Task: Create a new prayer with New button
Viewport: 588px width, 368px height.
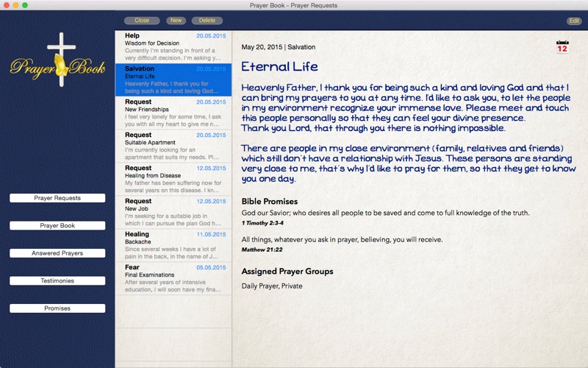Action: point(176,21)
